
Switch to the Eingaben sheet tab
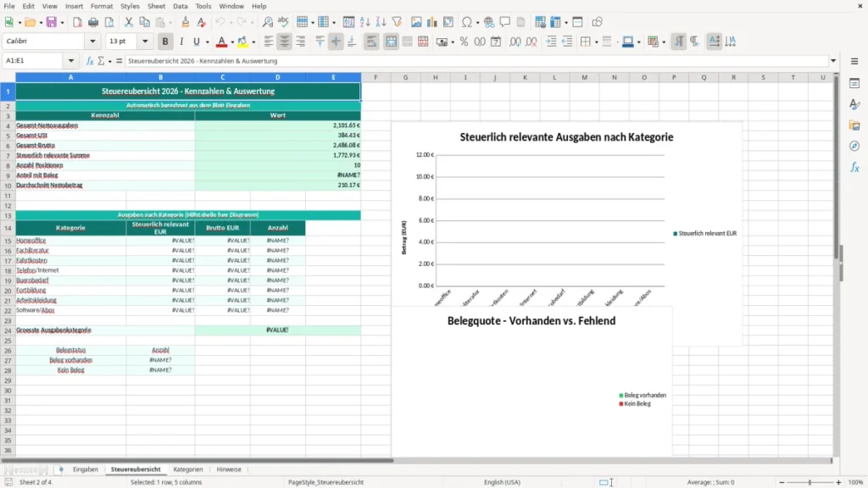(86, 469)
